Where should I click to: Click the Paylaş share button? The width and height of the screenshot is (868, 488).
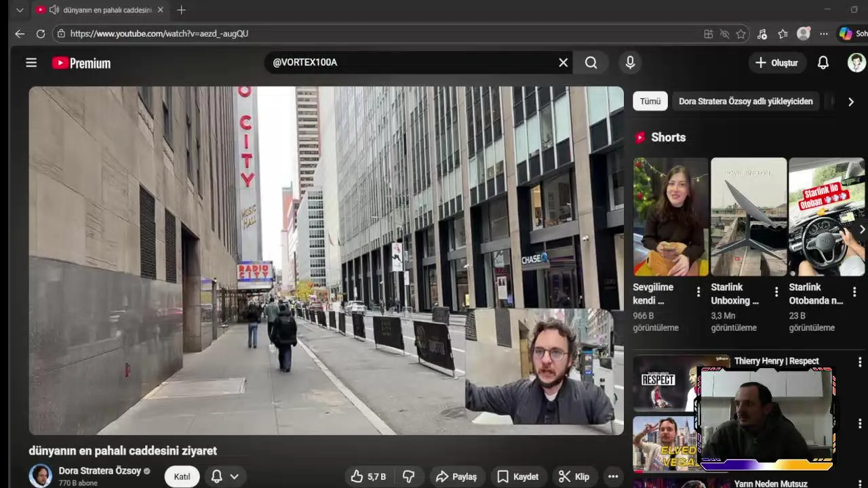tap(456, 476)
